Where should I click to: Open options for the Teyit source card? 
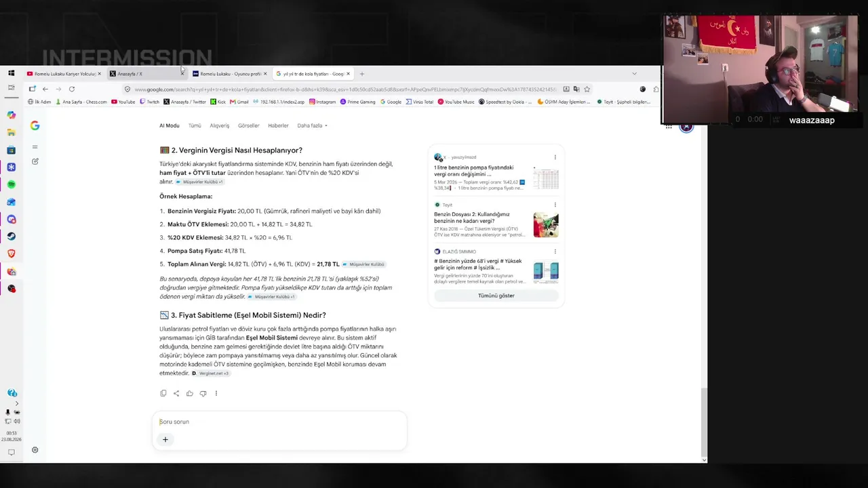click(x=555, y=205)
